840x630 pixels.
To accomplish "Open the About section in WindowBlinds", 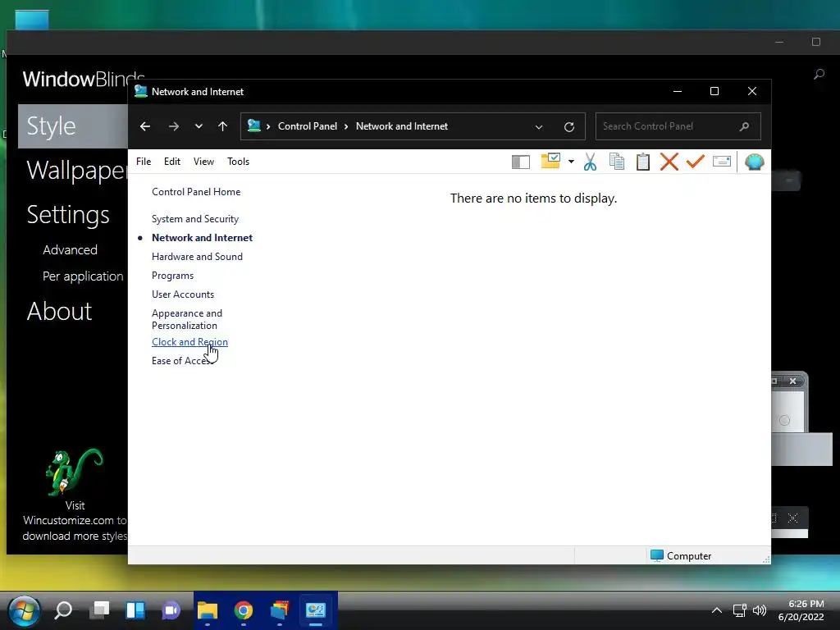I will coord(59,311).
